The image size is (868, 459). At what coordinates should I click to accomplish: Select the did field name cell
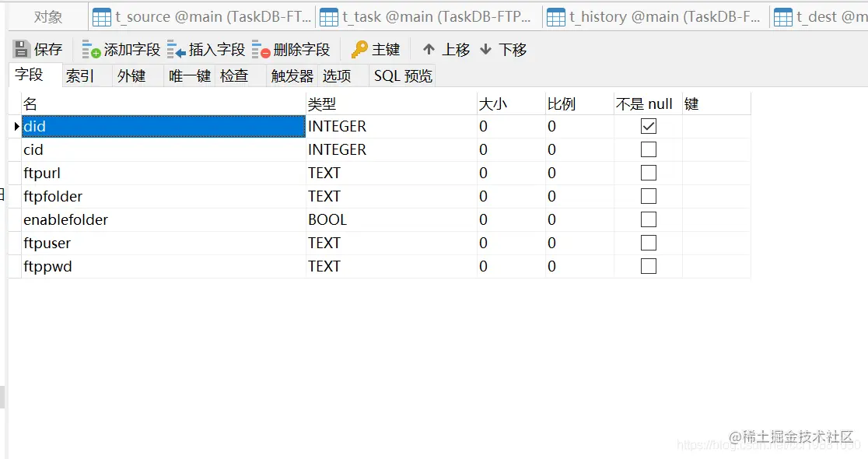click(163, 126)
